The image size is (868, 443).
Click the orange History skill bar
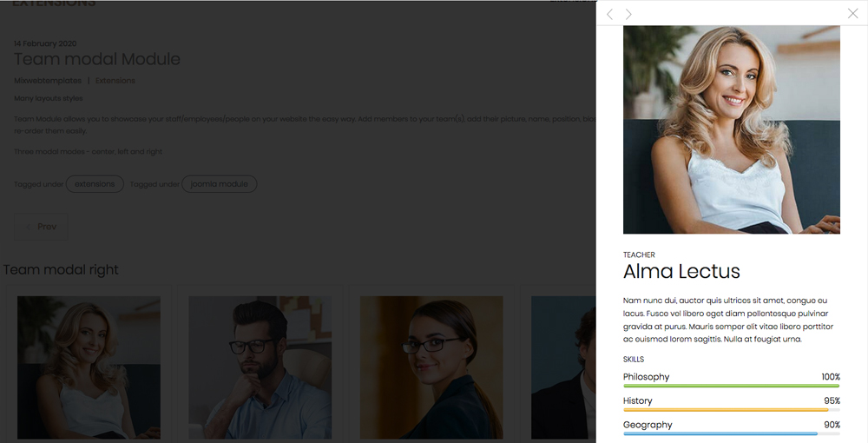tap(726, 408)
